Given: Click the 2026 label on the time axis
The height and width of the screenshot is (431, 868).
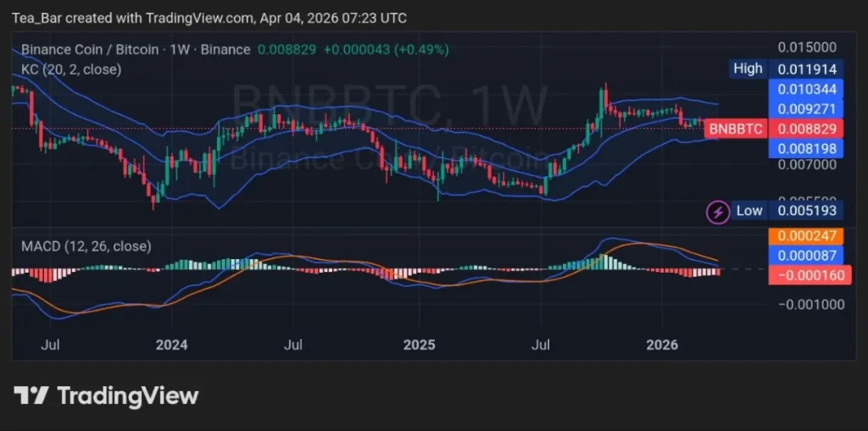Looking at the screenshot, I should [662, 345].
